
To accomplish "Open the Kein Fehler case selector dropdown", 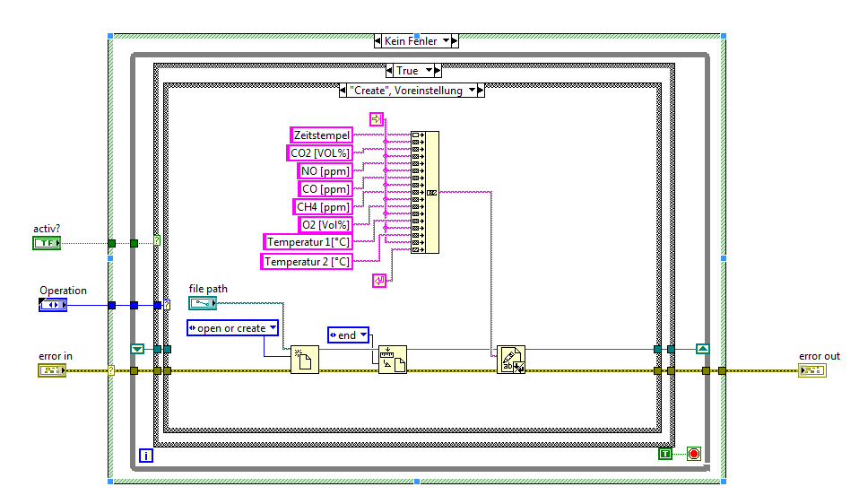I will (446, 40).
